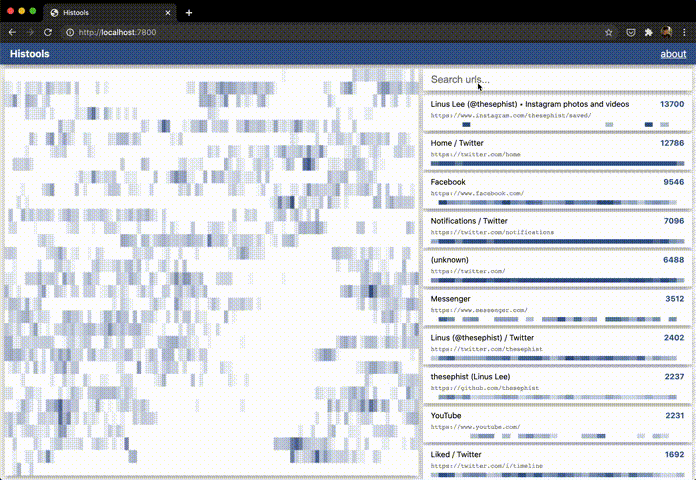
Task: Click the visit count 3512
Action: click(x=674, y=299)
